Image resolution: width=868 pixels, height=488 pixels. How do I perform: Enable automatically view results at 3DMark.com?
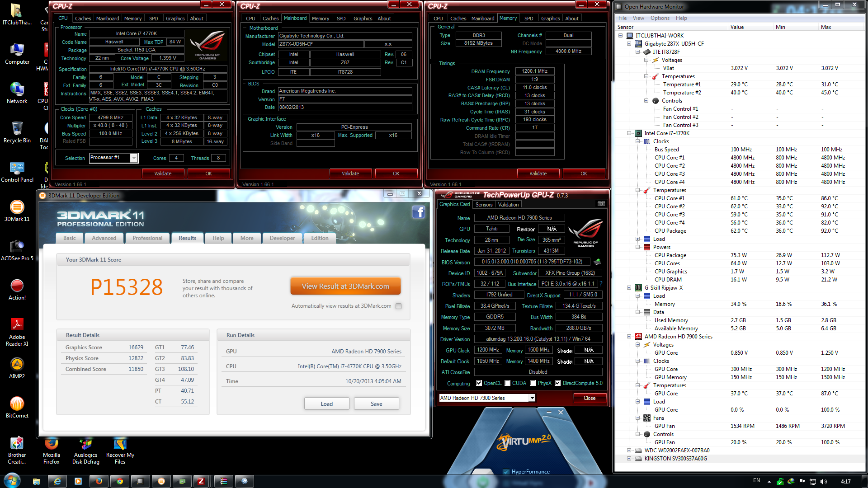click(x=398, y=306)
